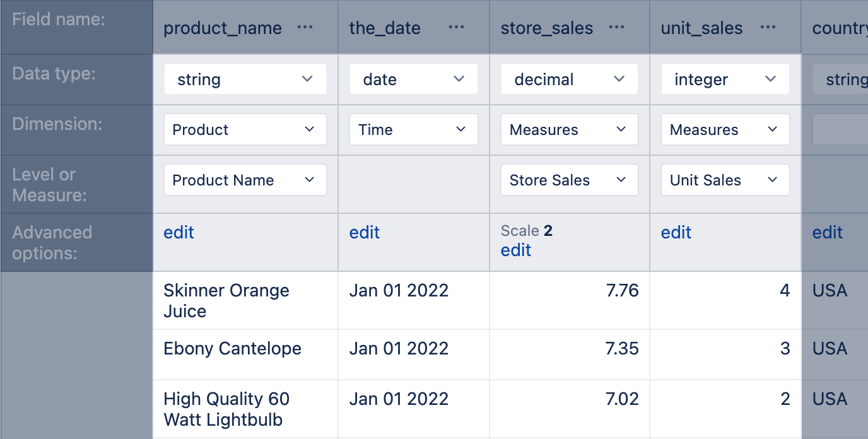Screen dimensions: 868x439
Task: Open the Measures dropdown under store_sales
Action: point(569,129)
